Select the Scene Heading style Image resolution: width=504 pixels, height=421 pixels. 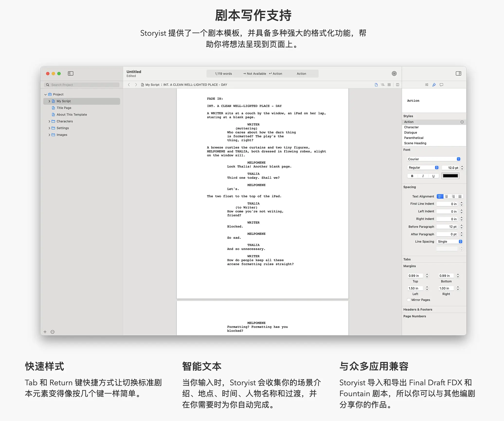click(x=415, y=143)
